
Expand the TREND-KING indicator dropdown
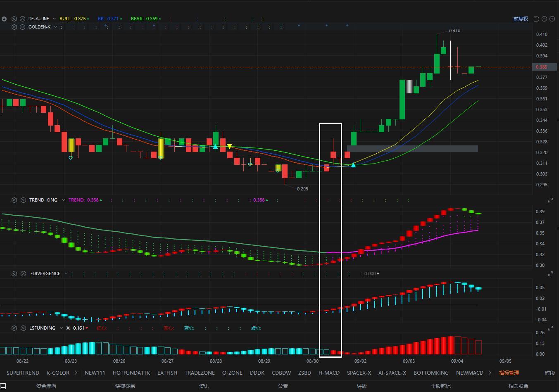63,200
